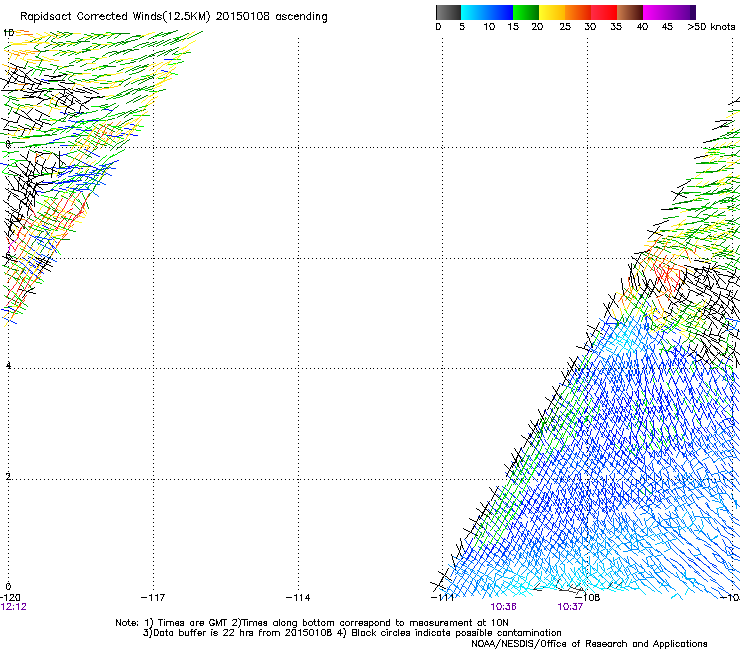Click the brown 35-40 knots color band
Screen dimensions: 740x650
[x=630, y=12]
